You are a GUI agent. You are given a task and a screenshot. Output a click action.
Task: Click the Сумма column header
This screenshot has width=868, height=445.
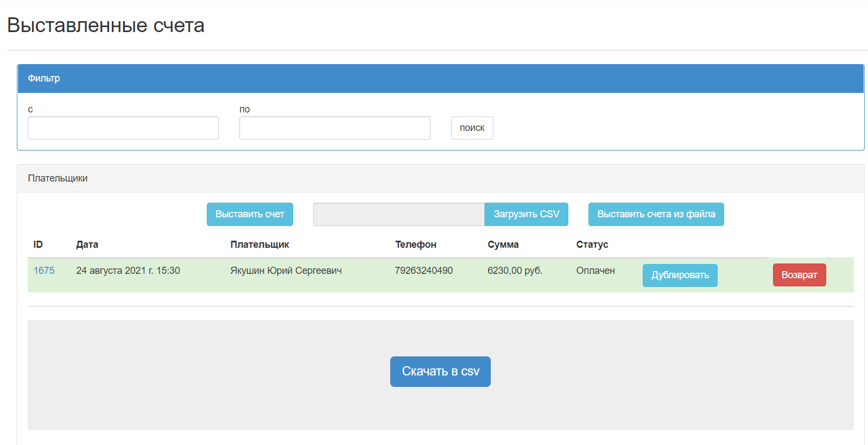coord(503,245)
